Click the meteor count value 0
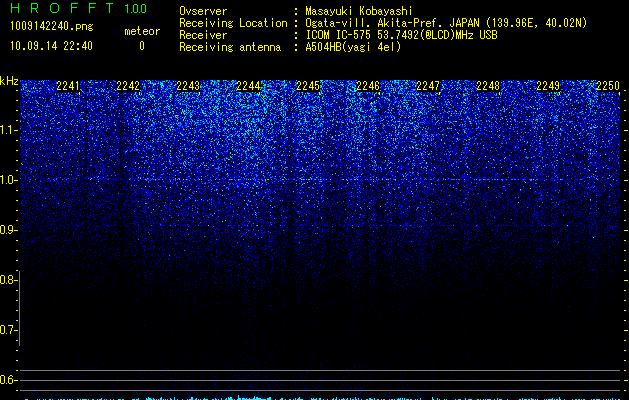Screen dimensions: 629x400 click(142, 46)
